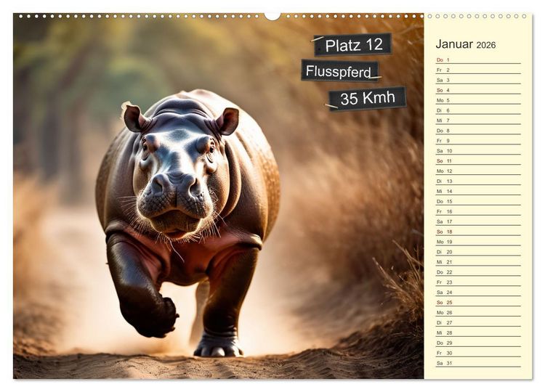
Task: Select the 'Sa 10' calendar row
Action: (478, 151)
